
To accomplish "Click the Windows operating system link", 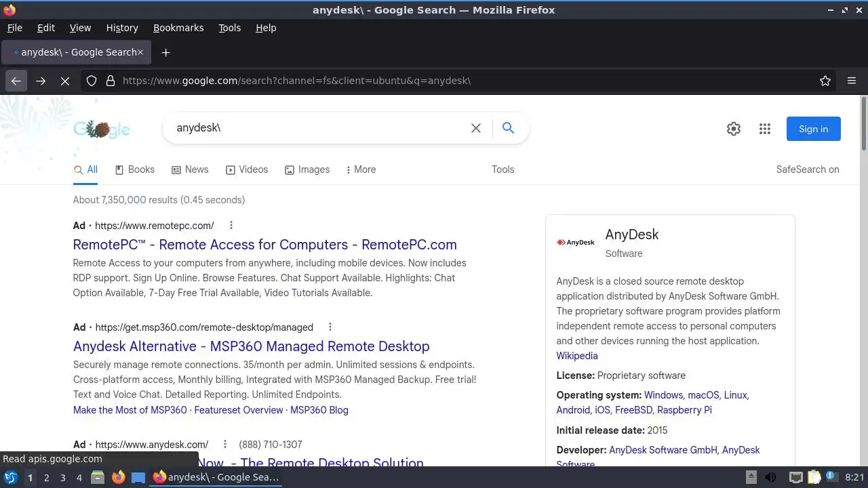I will [663, 395].
